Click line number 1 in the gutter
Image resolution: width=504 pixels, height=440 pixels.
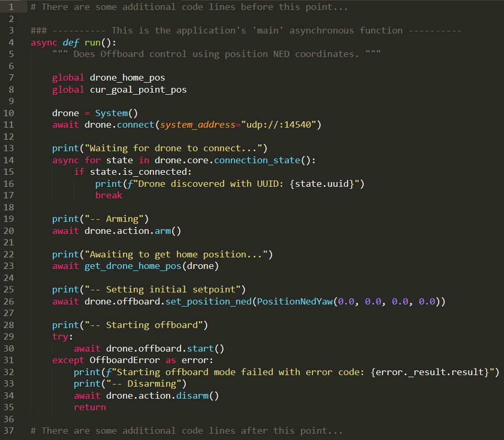click(11, 7)
